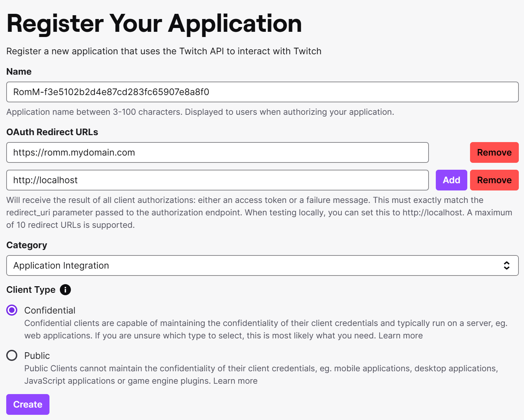Viewport: 524px width, 420px height.
Task: Click the Client Type info icon
Action: pos(65,290)
